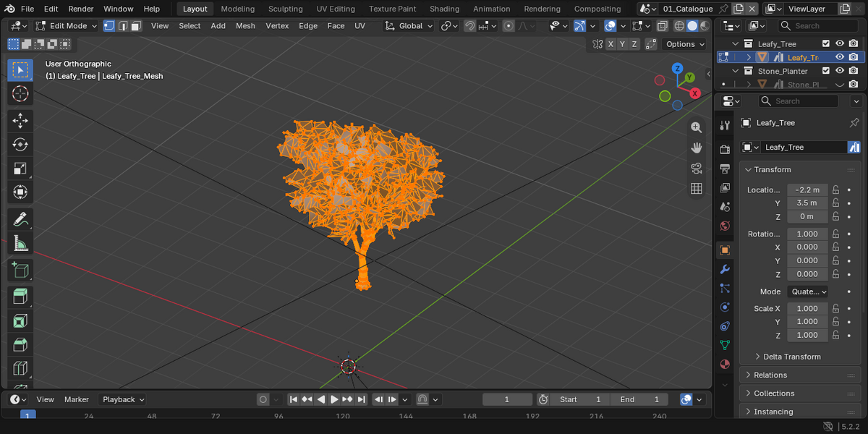Switch perspective/orthographic grid icon

pyautogui.click(x=697, y=189)
